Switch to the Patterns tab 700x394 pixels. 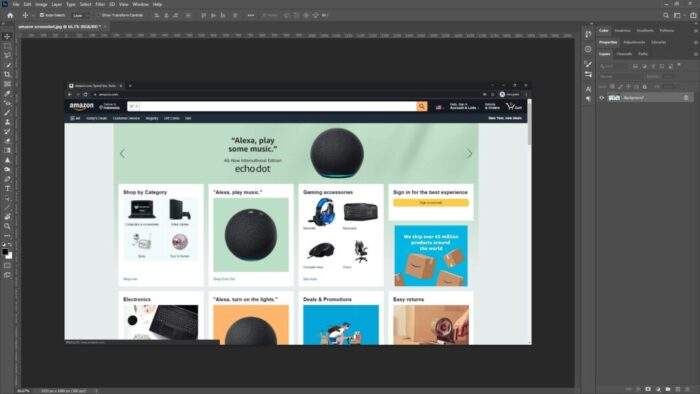tap(667, 31)
